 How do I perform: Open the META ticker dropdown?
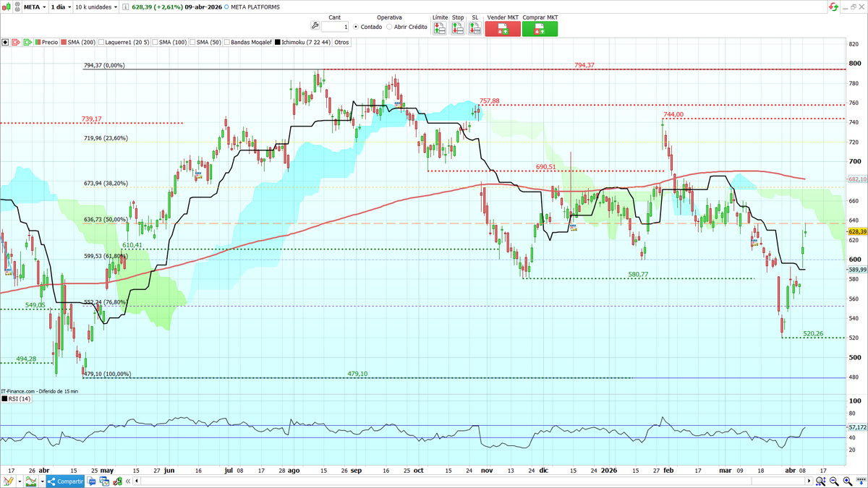pyautogui.click(x=34, y=6)
